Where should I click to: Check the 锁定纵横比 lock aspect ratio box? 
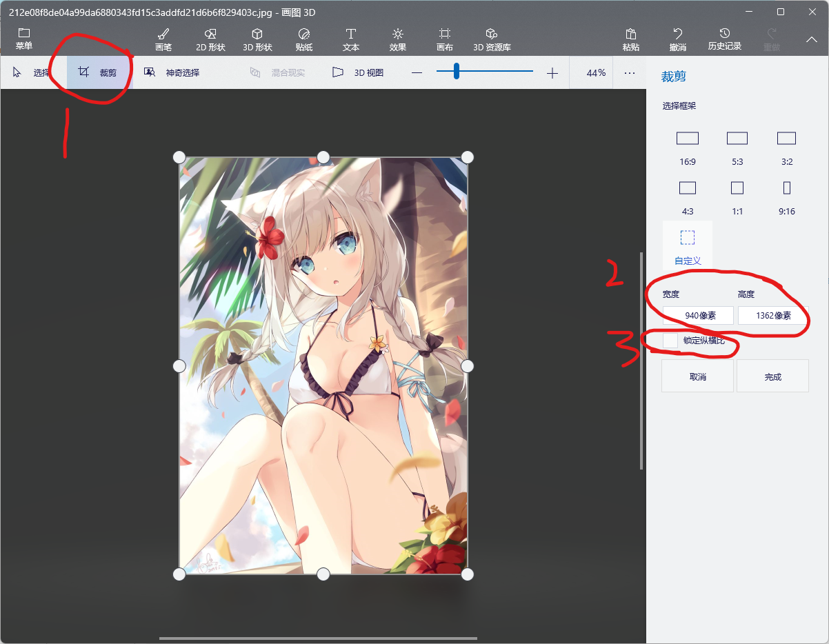670,340
